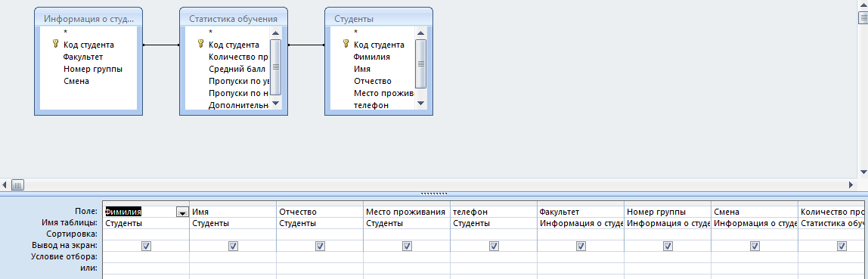Select Место прожив field in Студенты table

pyautogui.click(x=383, y=93)
